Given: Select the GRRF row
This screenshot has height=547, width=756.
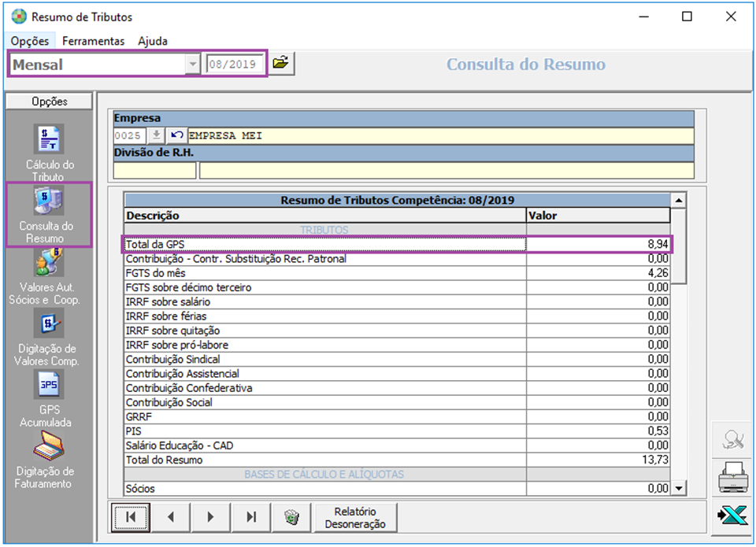Looking at the screenshot, I should [x=397, y=417].
